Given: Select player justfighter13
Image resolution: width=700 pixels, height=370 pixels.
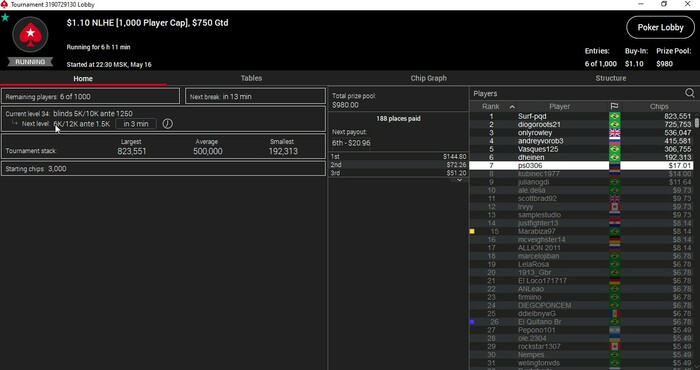Looking at the screenshot, I should click(581, 223).
